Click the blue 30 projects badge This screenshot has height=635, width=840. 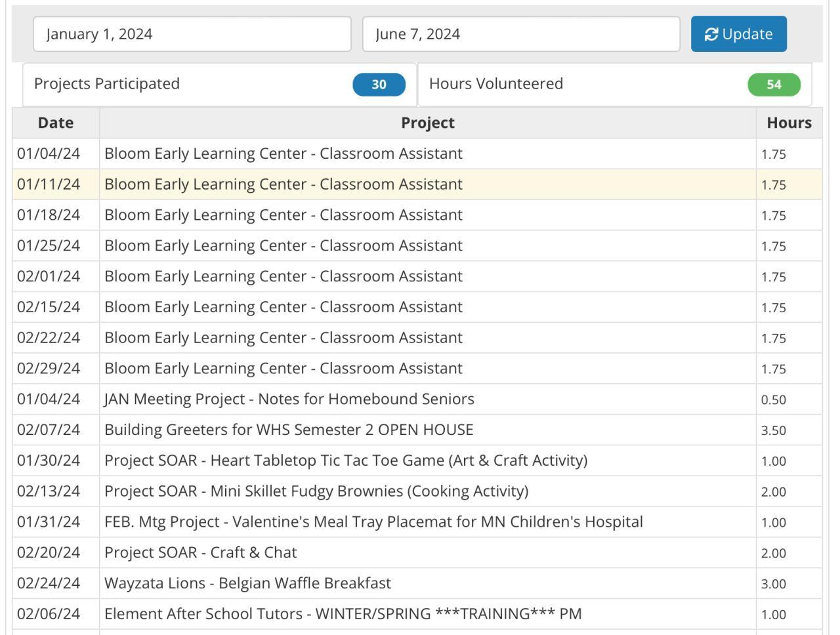coord(379,85)
